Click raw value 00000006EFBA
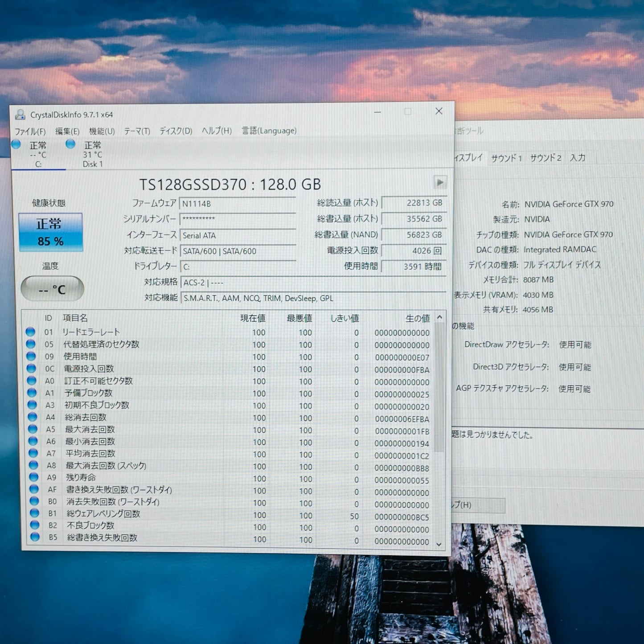Screen dimensions: 644x644 tap(402, 419)
